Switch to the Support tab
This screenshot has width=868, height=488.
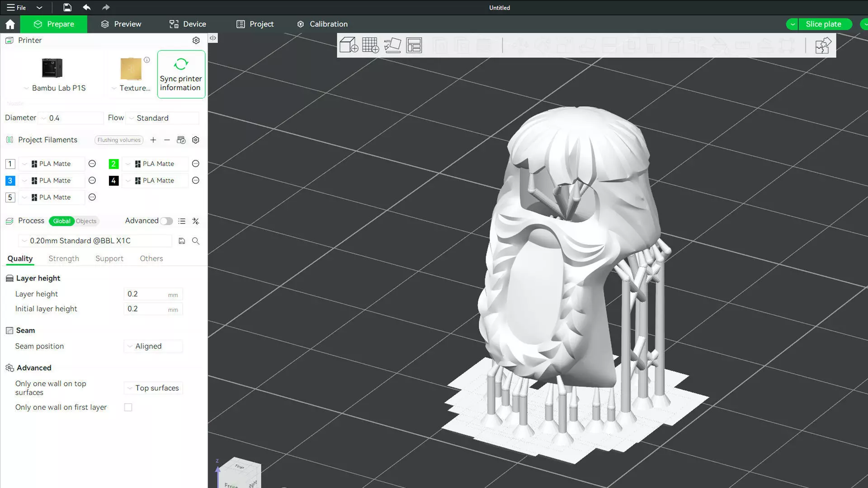coord(109,258)
